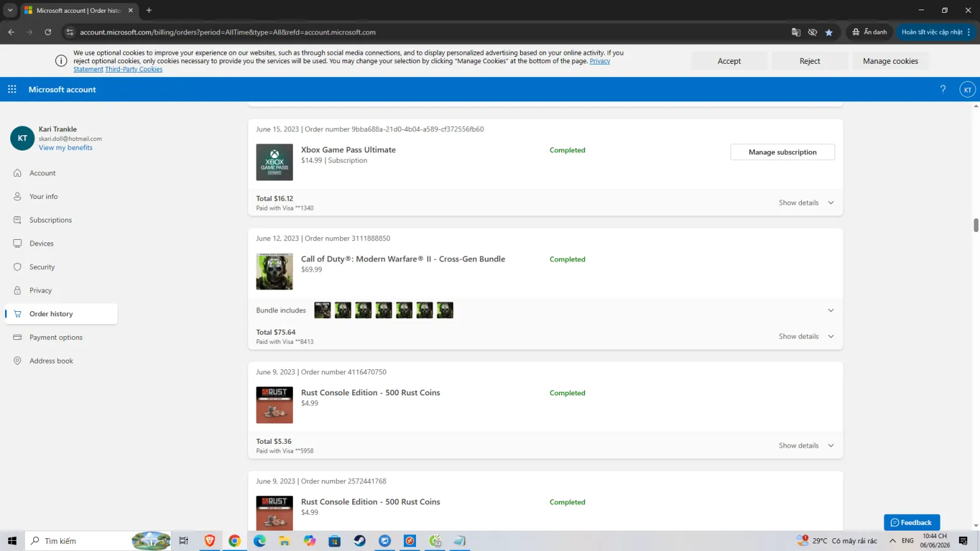Click Manage subscription for Xbox Game Pass
This screenshot has width=980, height=551.
tap(782, 152)
